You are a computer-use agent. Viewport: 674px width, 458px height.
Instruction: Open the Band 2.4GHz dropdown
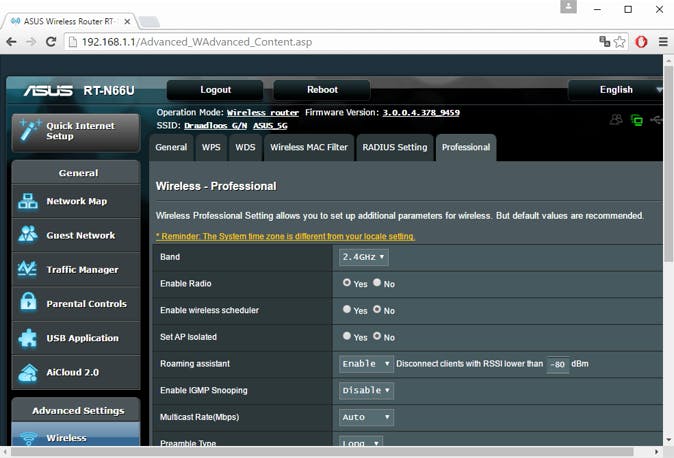pos(364,257)
